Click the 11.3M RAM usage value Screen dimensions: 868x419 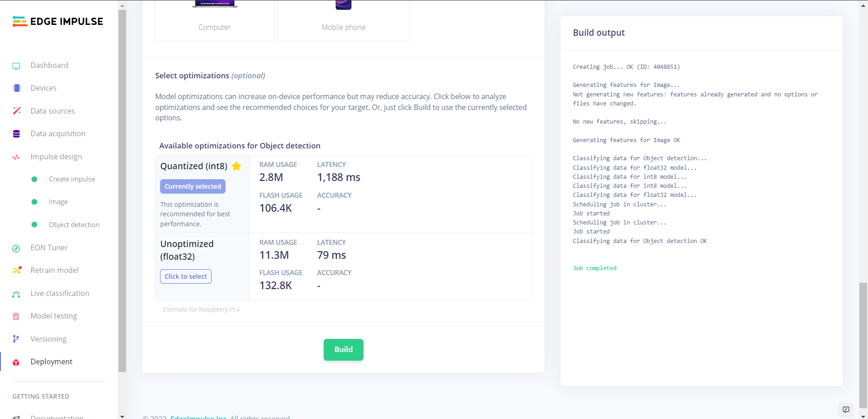coord(274,255)
